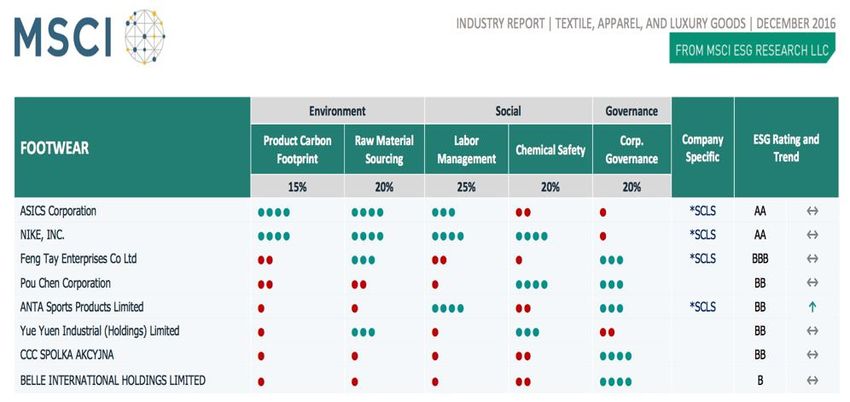This screenshot has width=850, height=402.
Task: Click the sideways trend arrow for NIKE, INC.
Action: pos(812,235)
